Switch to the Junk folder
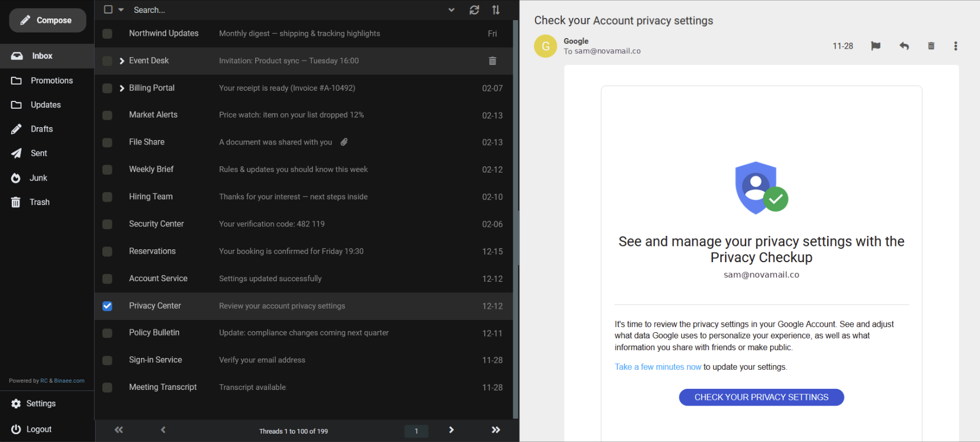 38,178
